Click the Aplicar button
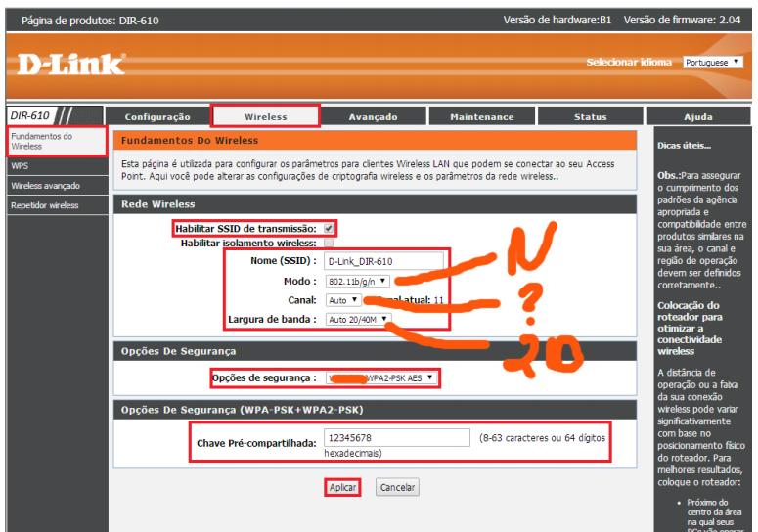This screenshot has height=532, width=758. [342, 487]
